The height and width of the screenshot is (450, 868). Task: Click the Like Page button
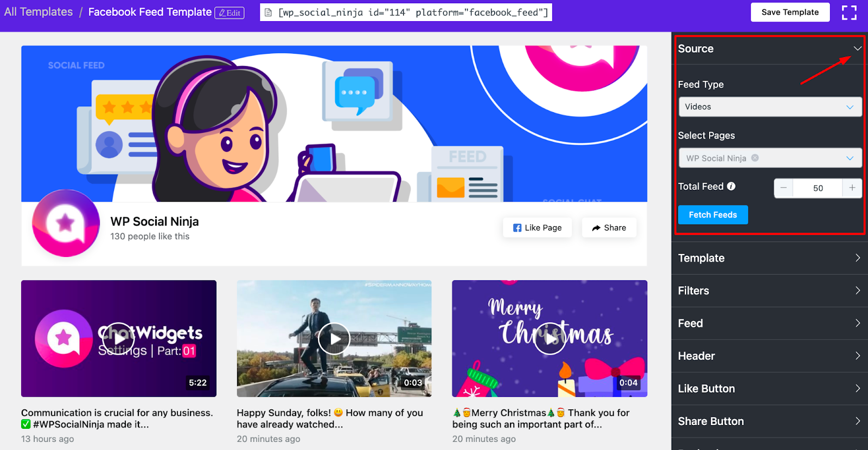(537, 228)
